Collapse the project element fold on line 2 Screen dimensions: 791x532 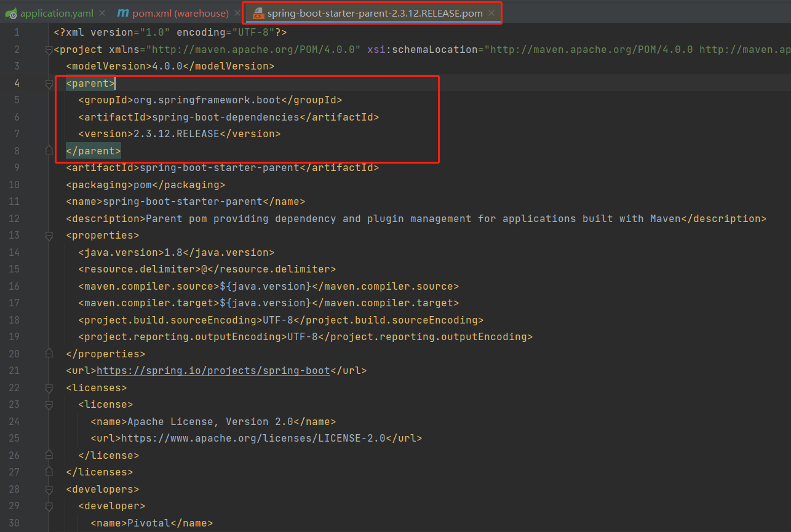(49, 50)
